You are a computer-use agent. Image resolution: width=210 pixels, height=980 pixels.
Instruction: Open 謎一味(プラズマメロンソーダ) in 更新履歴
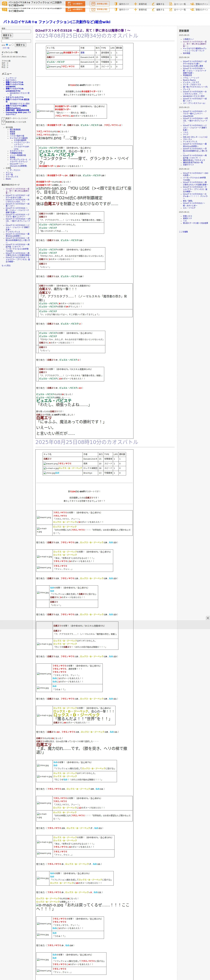coord(195,87)
